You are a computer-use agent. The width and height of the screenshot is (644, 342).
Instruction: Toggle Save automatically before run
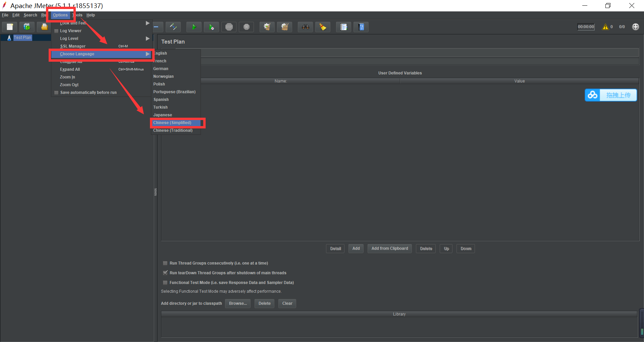coord(56,93)
